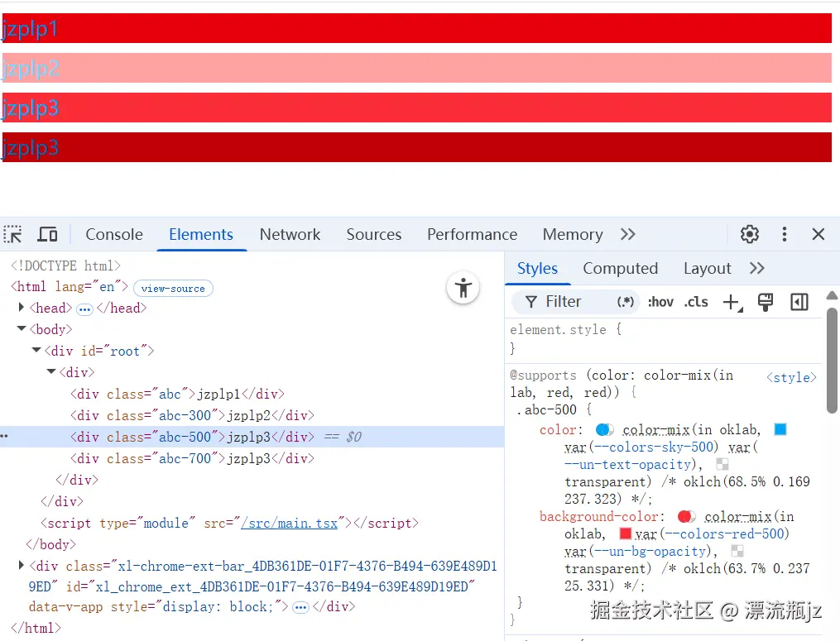Click the three-dot gutter of selected row
This screenshot has height=641, width=840.
click(x=4, y=437)
